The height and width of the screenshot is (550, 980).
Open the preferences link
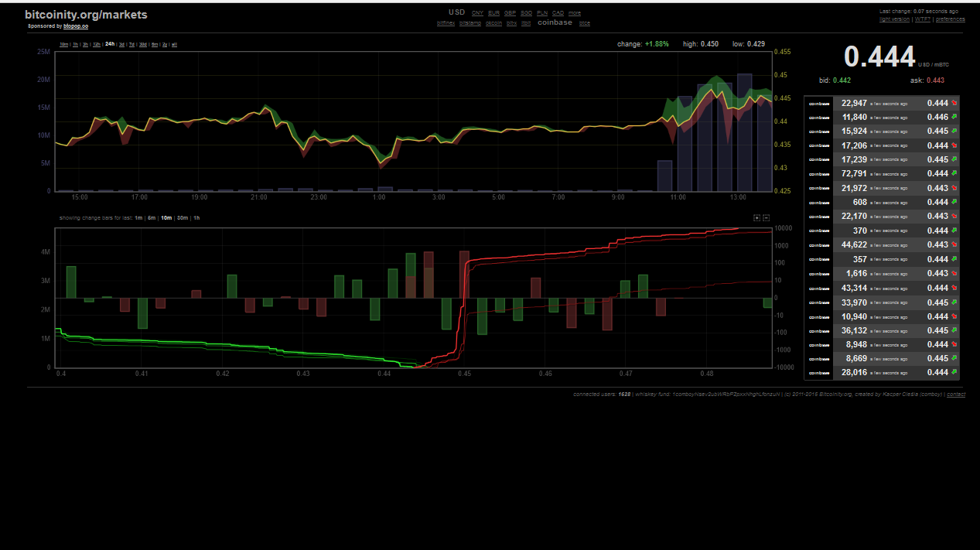(x=950, y=19)
